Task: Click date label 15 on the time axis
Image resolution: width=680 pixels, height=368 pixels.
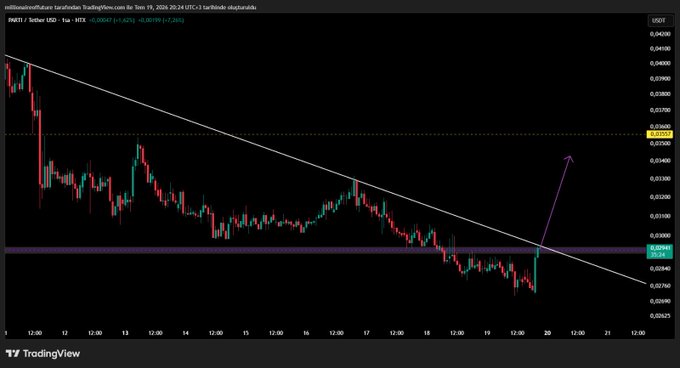Action: (245, 333)
